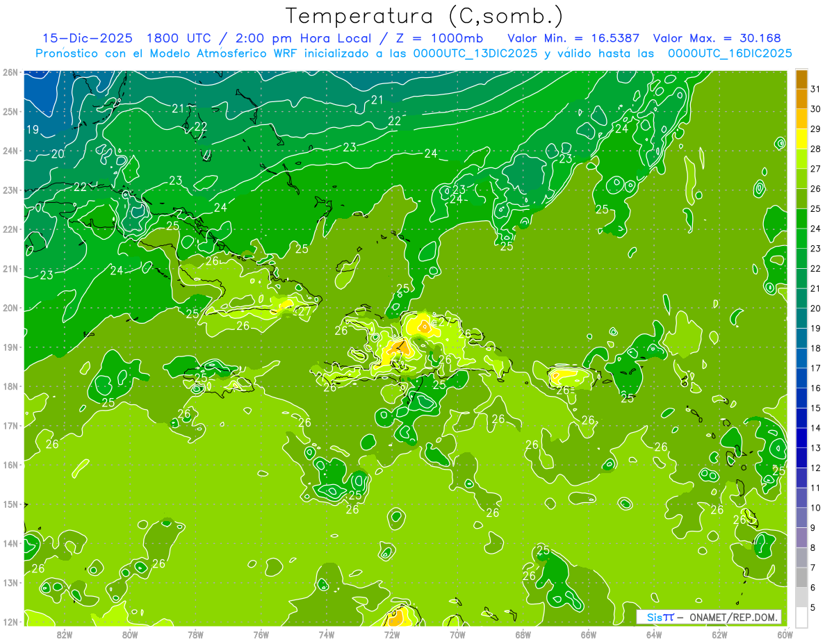Click the '66W' longitude axis label
The height and width of the screenshot is (644, 834).
tap(588, 634)
